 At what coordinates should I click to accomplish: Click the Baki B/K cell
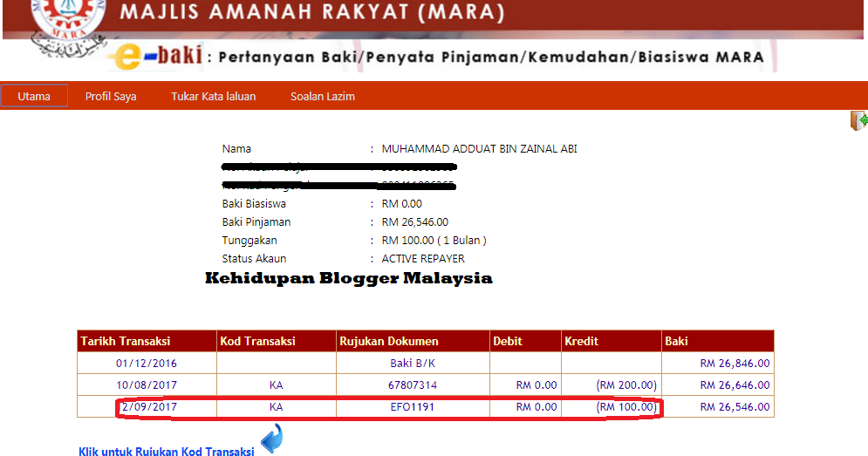pos(413,363)
